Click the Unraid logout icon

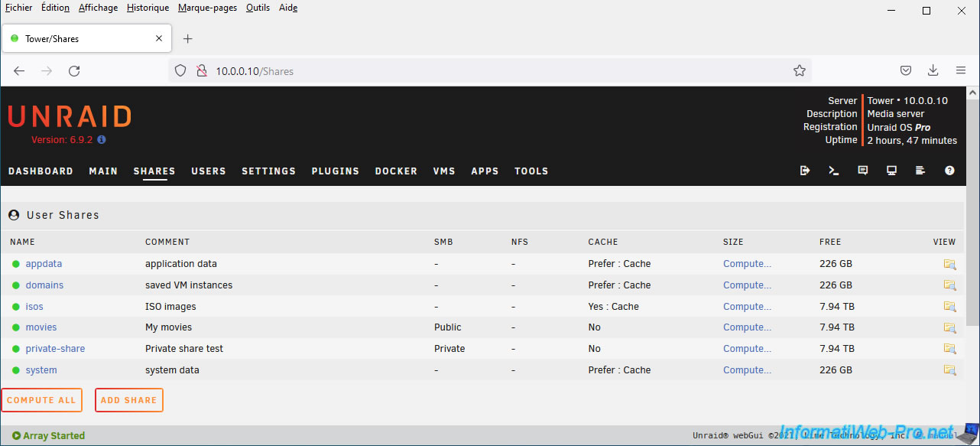(804, 171)
